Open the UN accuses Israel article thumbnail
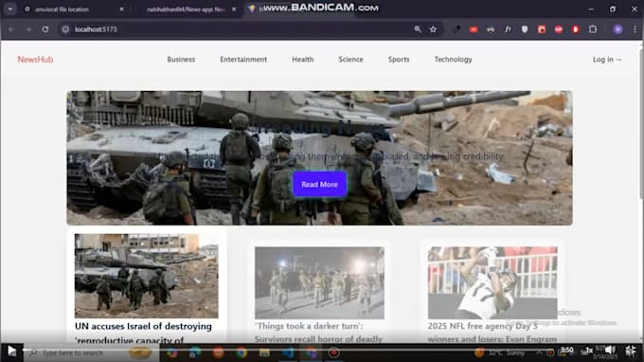Image resolution: width=644 pixels, height=362 pixels. 146,276
